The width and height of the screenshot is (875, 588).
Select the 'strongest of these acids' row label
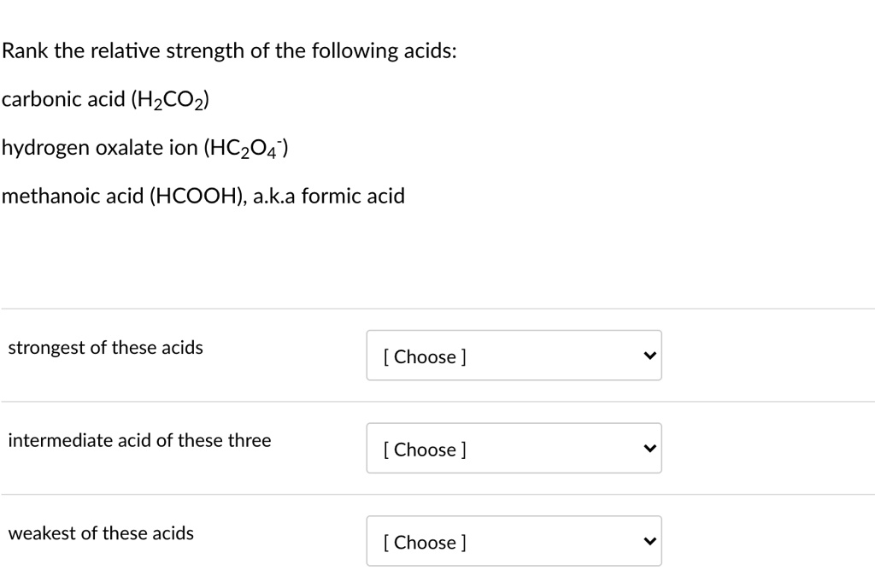(x=106, y=347)
